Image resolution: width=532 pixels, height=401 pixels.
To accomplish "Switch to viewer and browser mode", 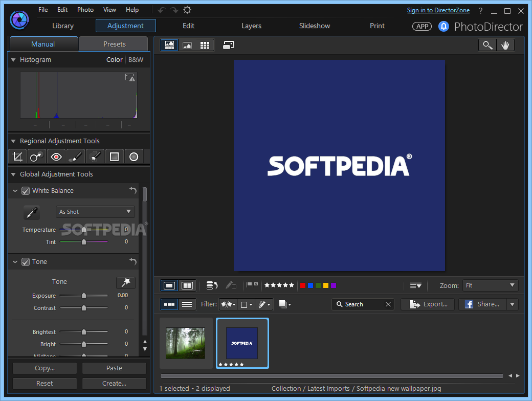I will click(x=169, y=45).
